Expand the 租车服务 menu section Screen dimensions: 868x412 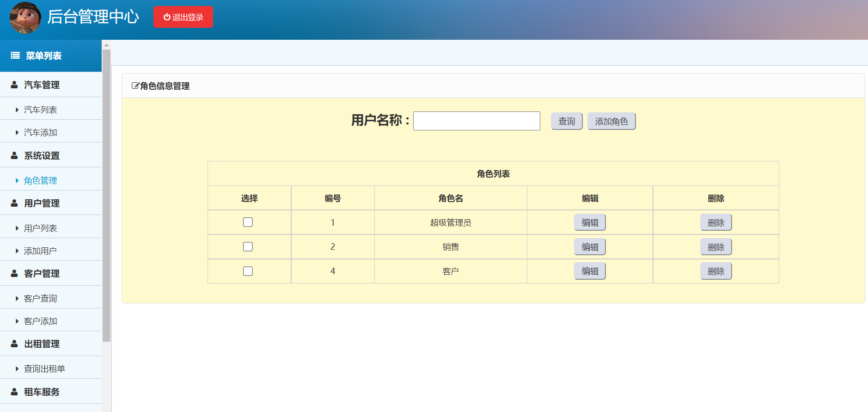(51, 392)
